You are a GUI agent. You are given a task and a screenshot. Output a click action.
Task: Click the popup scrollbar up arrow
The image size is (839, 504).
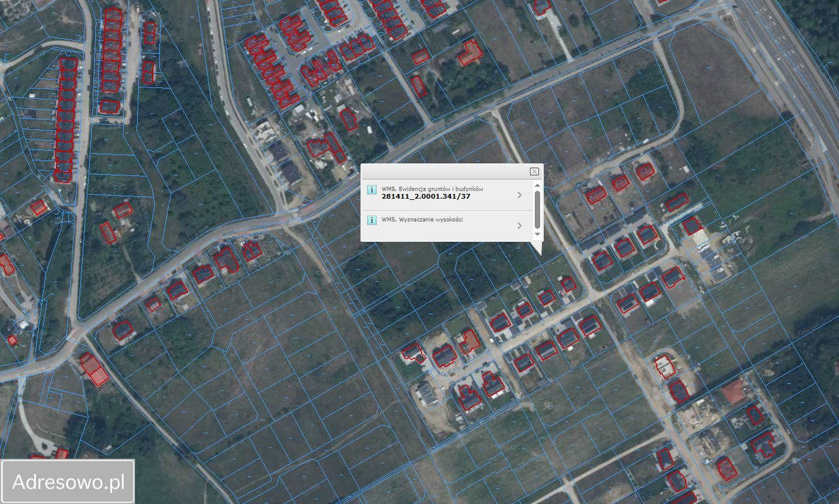537,186
